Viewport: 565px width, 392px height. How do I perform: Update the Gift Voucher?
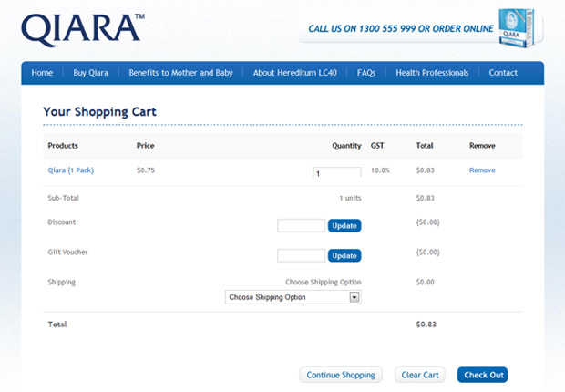(344, 255)
